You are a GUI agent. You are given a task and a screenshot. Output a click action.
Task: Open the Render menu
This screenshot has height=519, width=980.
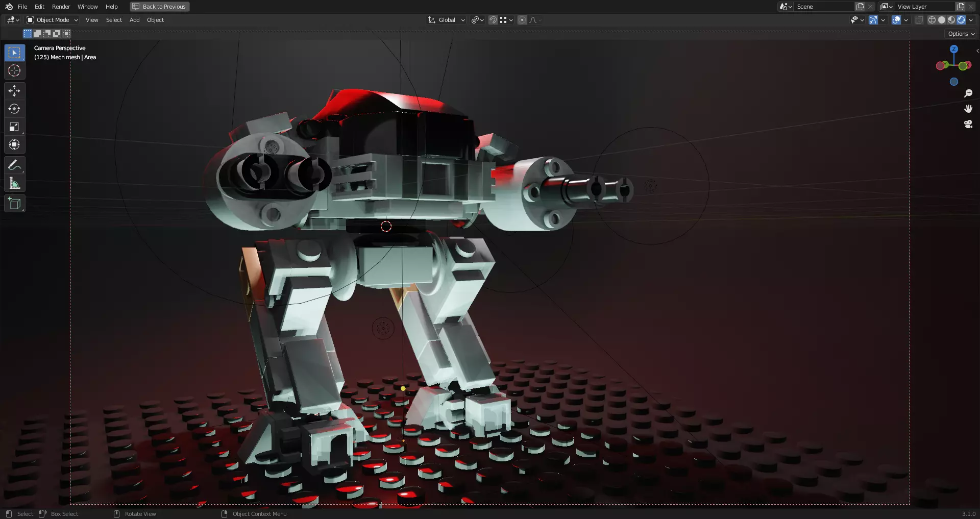pos(61,7)
